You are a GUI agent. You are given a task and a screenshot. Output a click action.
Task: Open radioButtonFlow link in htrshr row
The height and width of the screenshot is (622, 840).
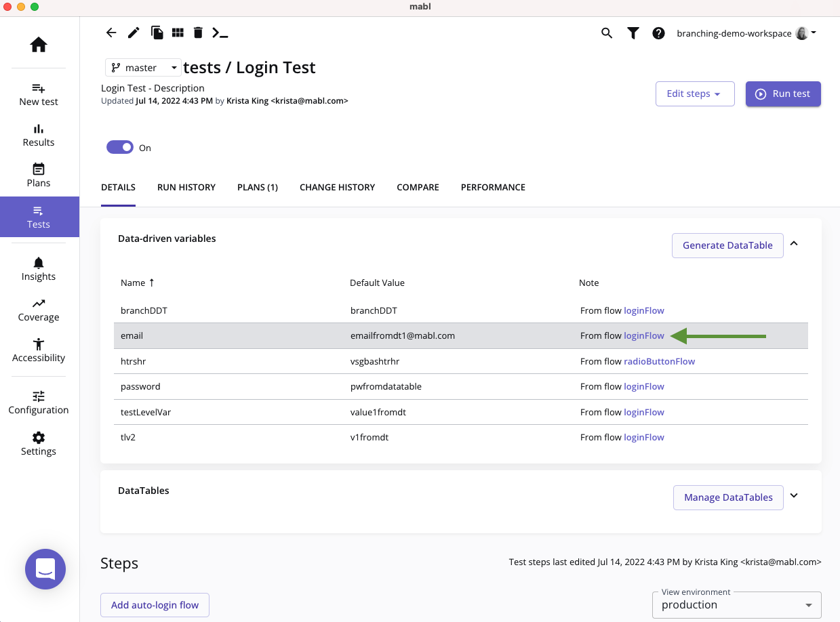tap(659, 361)
